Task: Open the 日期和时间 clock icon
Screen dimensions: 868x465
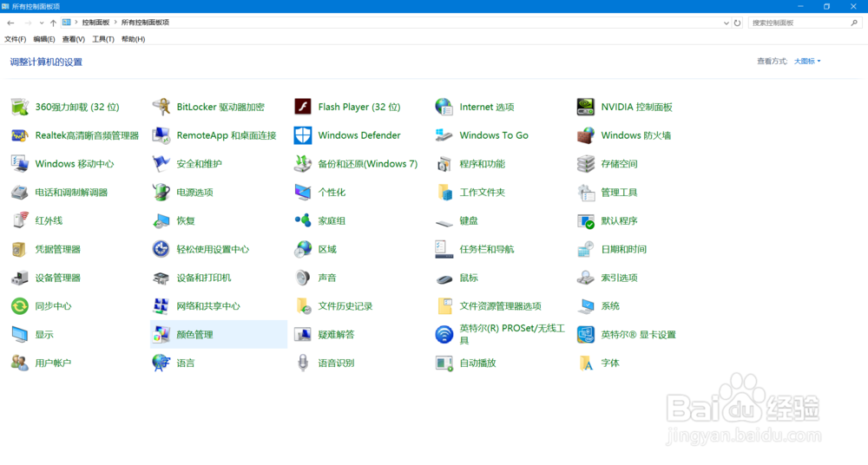Action: point(586,249)
